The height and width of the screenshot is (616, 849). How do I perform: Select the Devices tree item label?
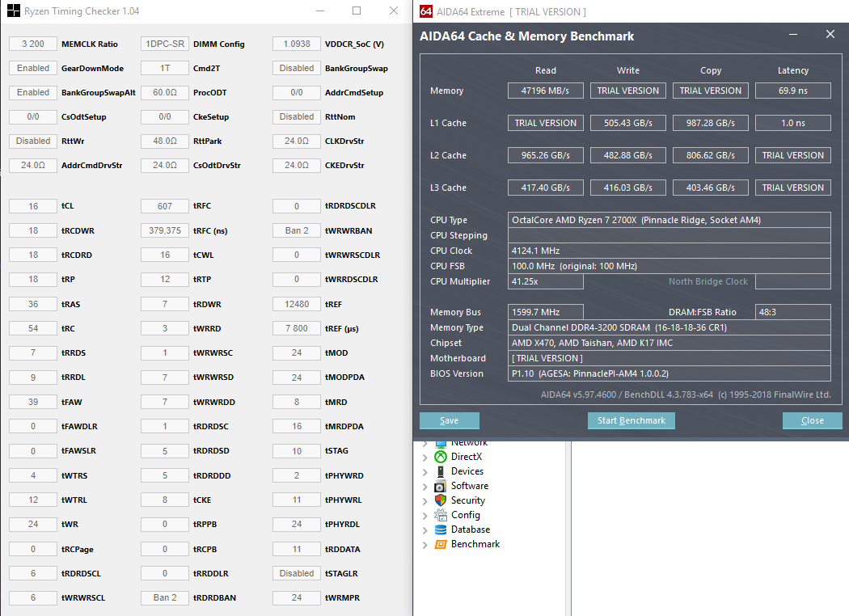467,471
